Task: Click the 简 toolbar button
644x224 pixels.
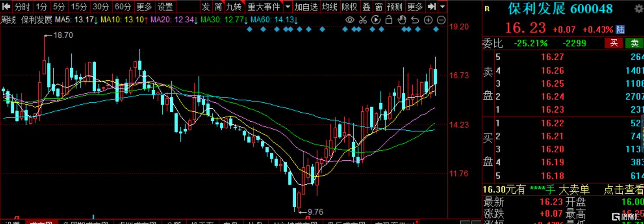Action: click(219, 6)
